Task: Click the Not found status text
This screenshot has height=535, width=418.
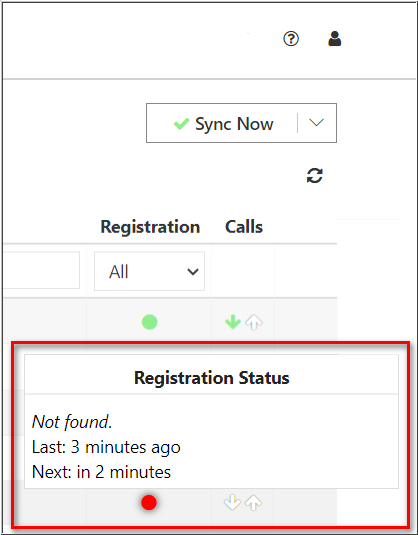Action: pos(72,422)
